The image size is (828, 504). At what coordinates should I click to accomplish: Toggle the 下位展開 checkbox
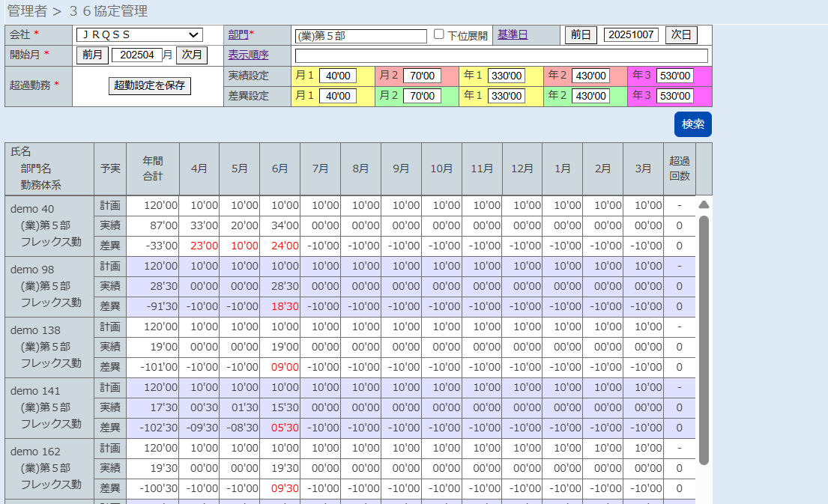pyautogui.click(x=439, y=35)
